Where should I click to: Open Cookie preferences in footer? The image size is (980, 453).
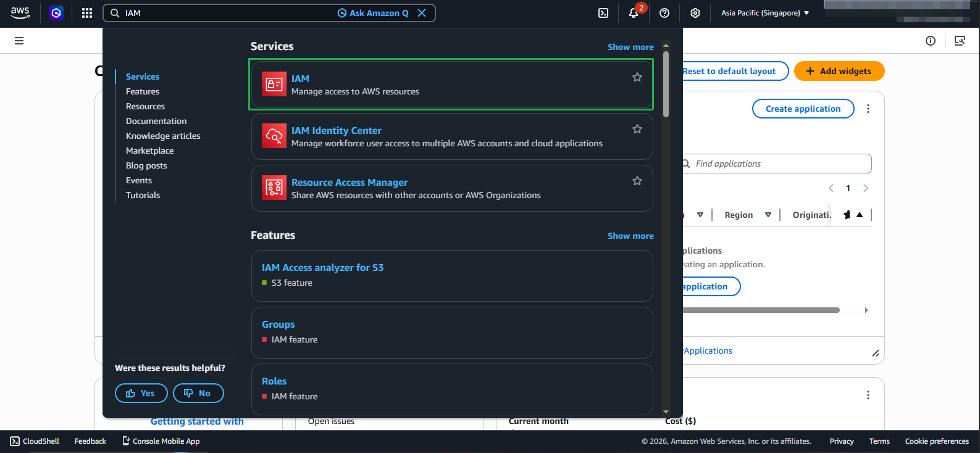[x=937, y=441]
